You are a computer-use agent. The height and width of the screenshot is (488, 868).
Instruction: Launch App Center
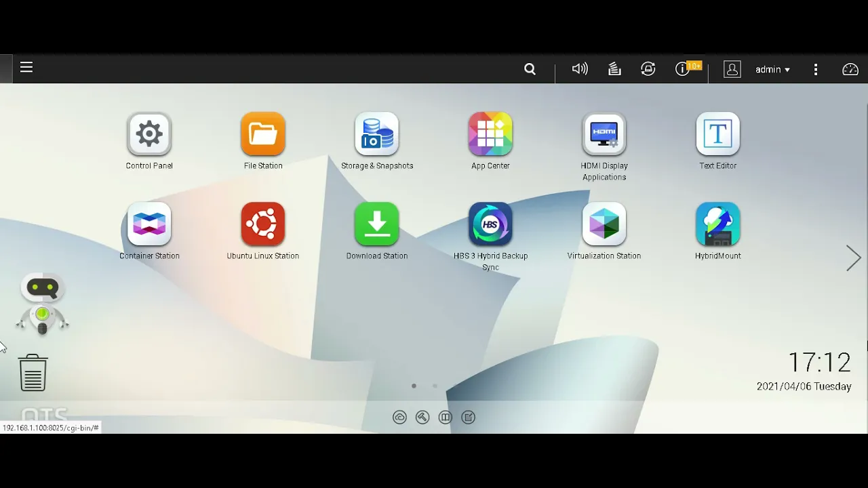(490, 134)
